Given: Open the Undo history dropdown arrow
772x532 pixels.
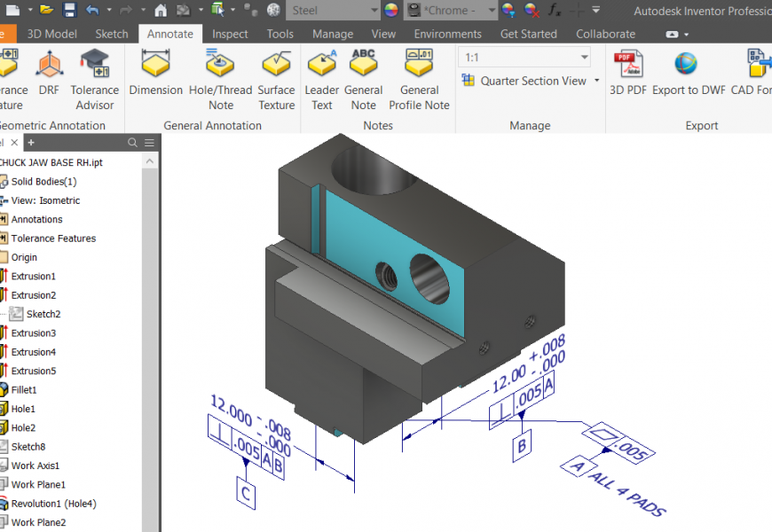Looking at the screenshot, I should 109,10.
